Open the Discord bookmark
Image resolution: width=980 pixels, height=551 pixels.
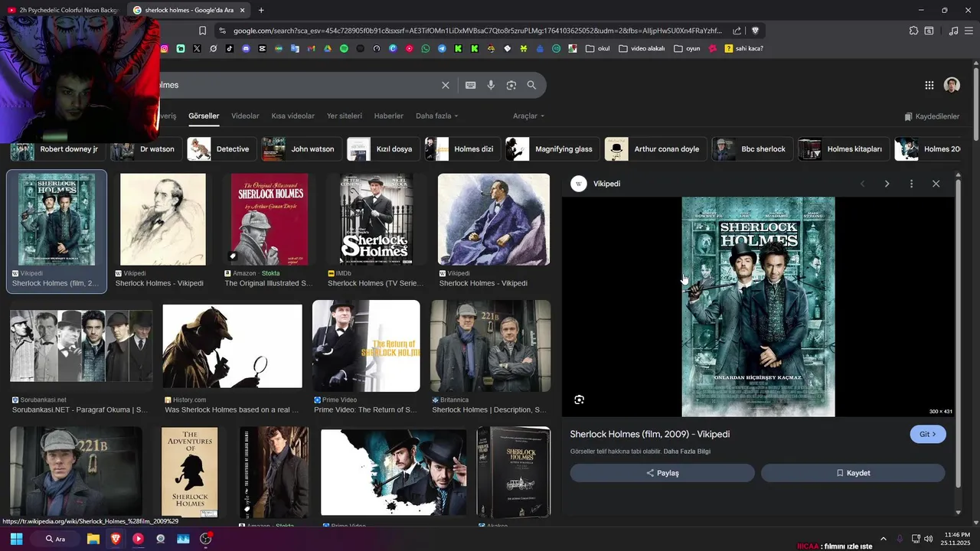tap(246, 48)
